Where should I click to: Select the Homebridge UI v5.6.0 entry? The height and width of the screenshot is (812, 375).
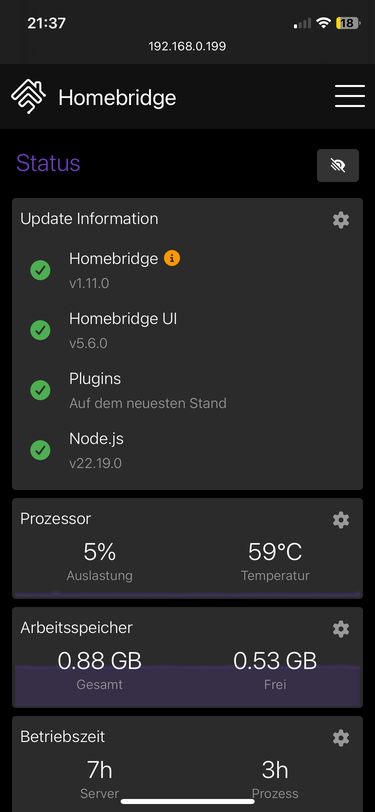[x=123, y=330]
